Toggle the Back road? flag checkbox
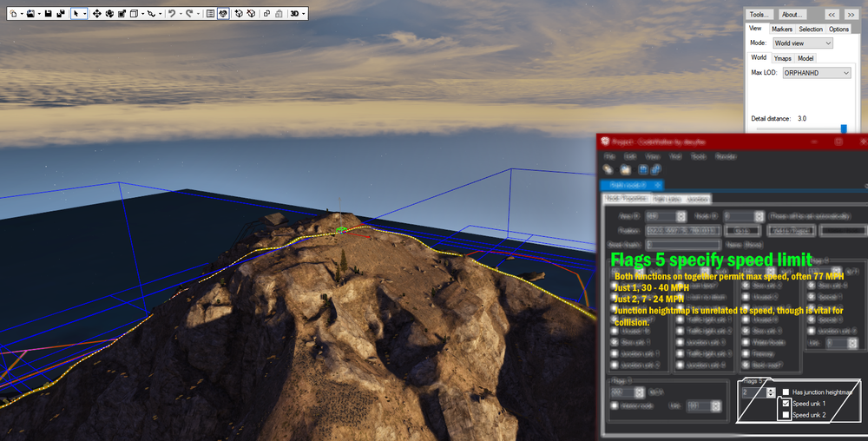This screenshot has width=868, height=441. click(746, 365)
